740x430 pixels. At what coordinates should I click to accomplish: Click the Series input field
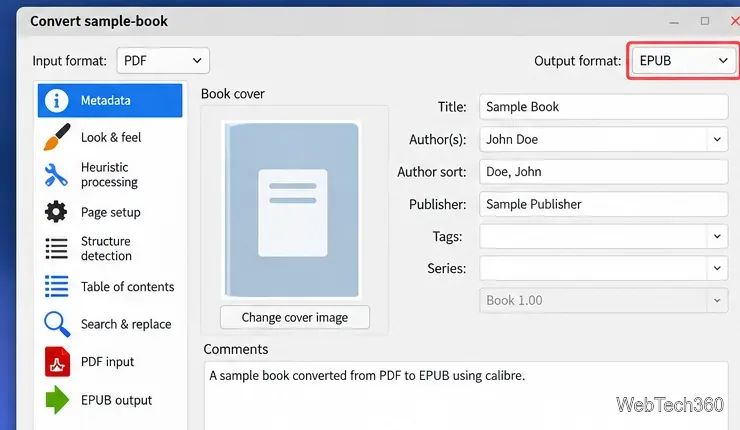593,268
